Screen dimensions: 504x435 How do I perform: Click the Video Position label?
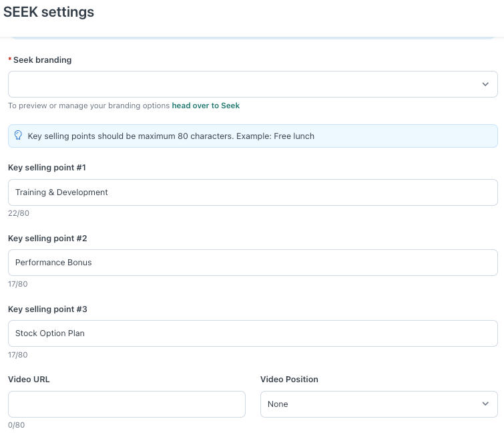point(289,380)
